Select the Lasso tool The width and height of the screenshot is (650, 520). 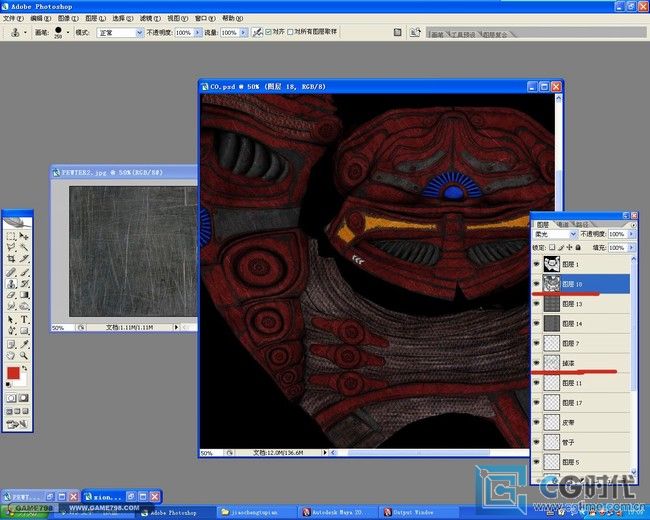11,248
